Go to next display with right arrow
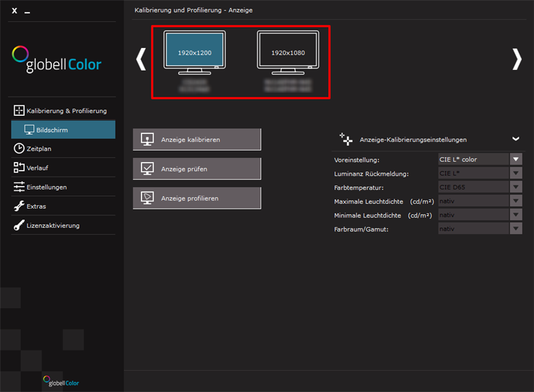Screen dimensions: 534x392 click(517, 59)
